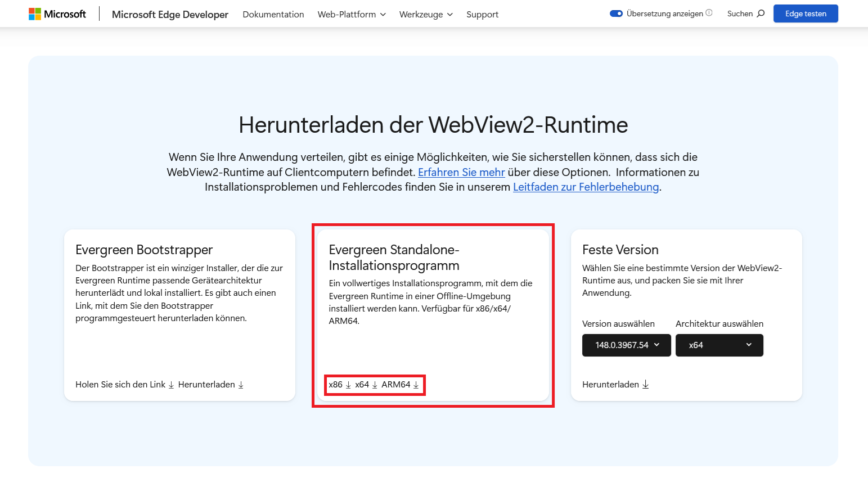This screenshot has width=868, height=496.
Task: Open the Architektur auswählen x64 dropdown
Action: point(719,345)
